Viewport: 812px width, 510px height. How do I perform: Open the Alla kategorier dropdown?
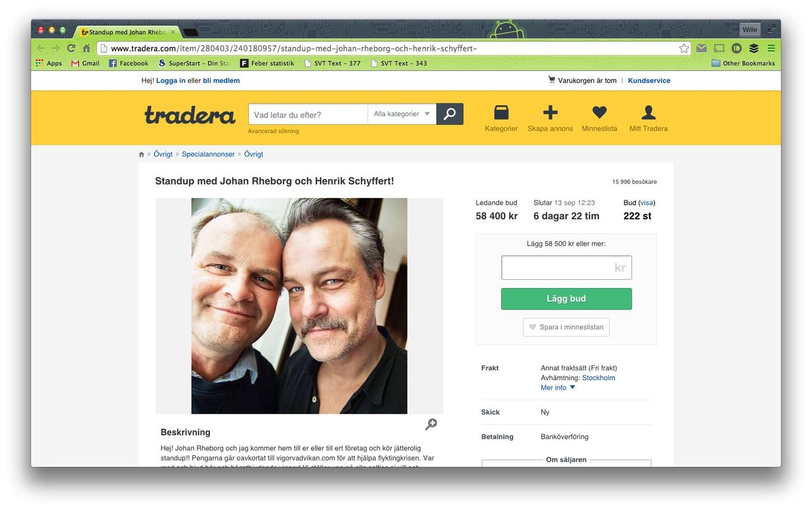coord(402,114)
